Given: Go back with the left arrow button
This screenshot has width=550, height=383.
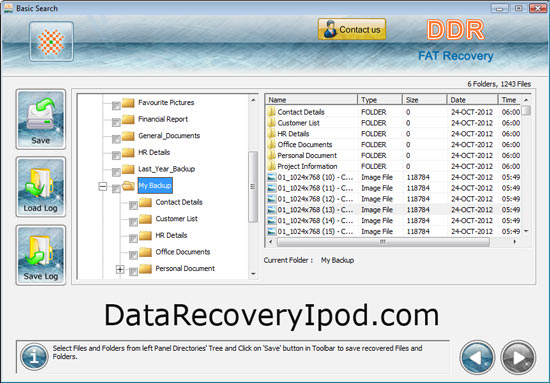Looking at the screenshot, I should pos(477,357).
